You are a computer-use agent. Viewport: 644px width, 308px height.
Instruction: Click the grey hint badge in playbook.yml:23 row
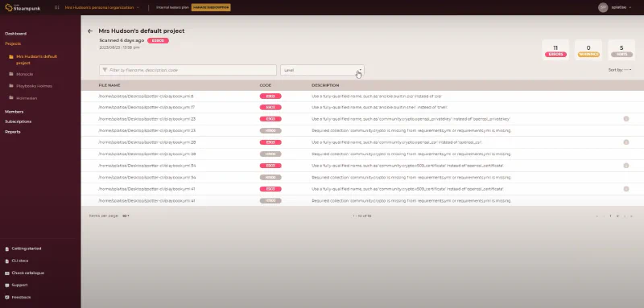click(270, 130)
